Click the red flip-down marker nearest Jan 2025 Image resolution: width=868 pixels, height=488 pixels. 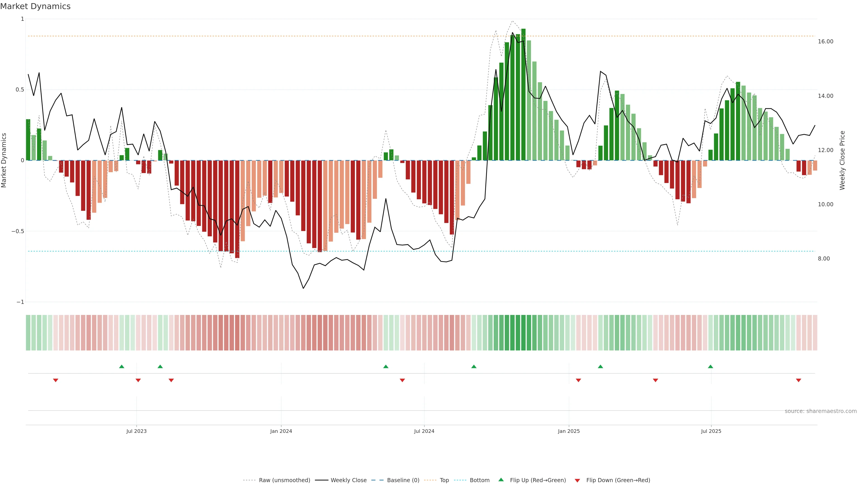pos(578,380)
